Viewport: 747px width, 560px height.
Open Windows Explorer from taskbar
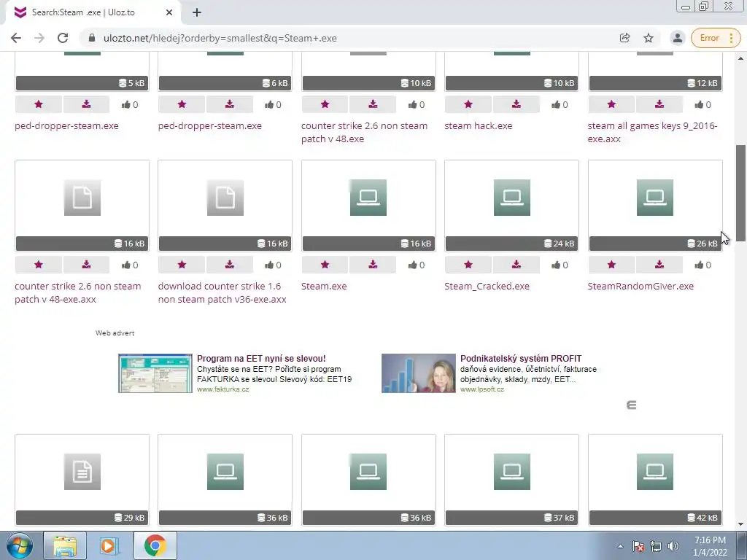coord(65,545)
